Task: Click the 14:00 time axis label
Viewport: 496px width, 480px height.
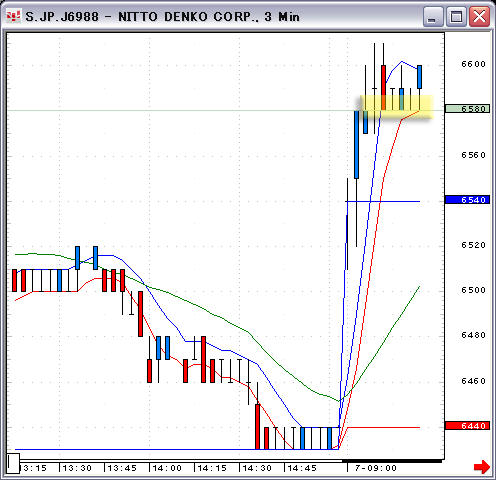Action: click(167, 468)
